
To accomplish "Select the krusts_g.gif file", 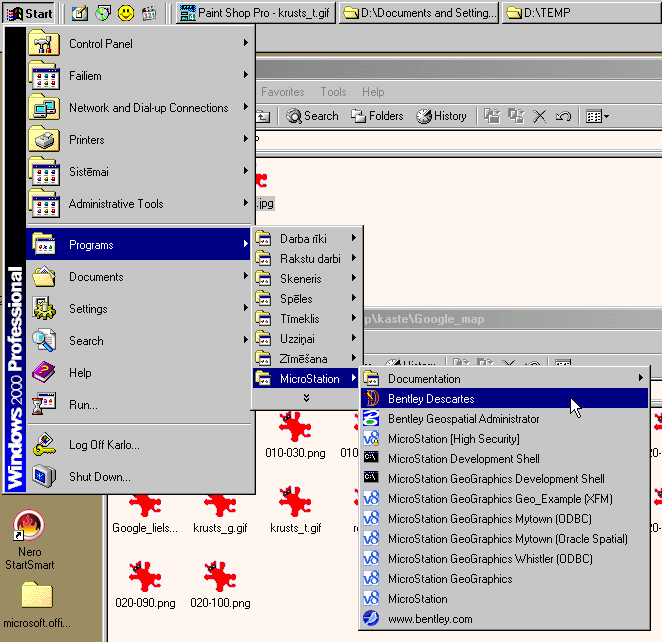I will (220, 513).
